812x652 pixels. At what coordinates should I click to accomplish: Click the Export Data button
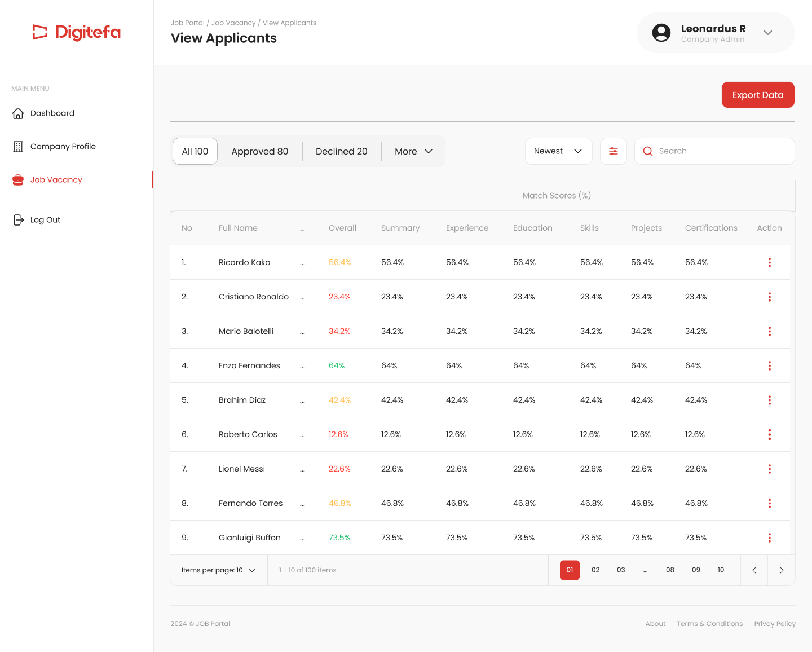(x=758, y=95)
